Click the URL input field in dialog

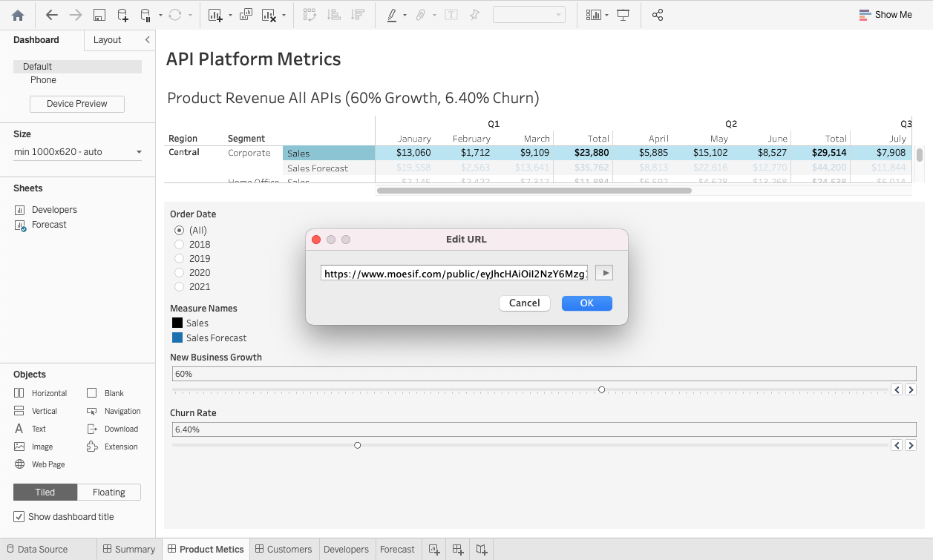click(455, 274)
